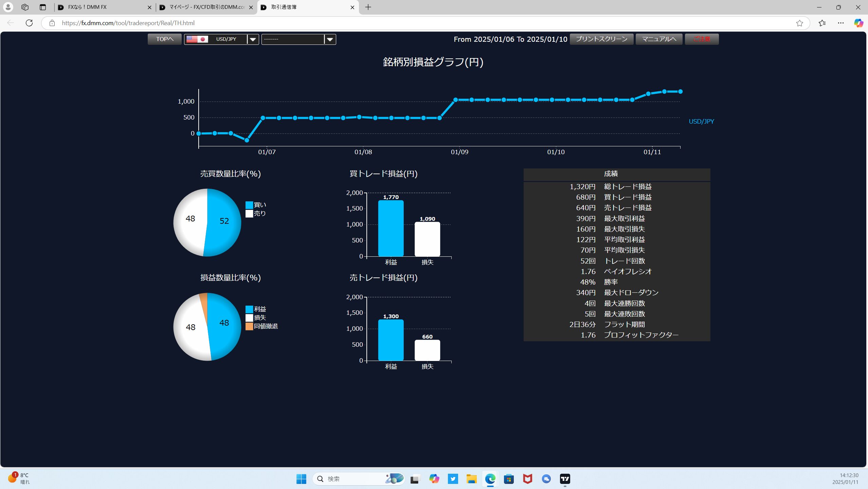
Task: Click the Microsoft Store taskbar icon
Action: [508, 479]
